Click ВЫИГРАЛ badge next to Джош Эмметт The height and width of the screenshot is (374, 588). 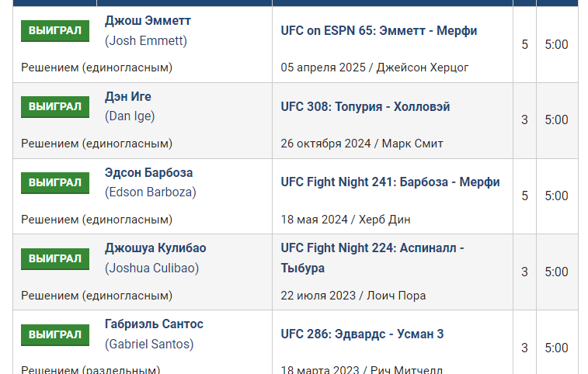click(x=54, y=31)
